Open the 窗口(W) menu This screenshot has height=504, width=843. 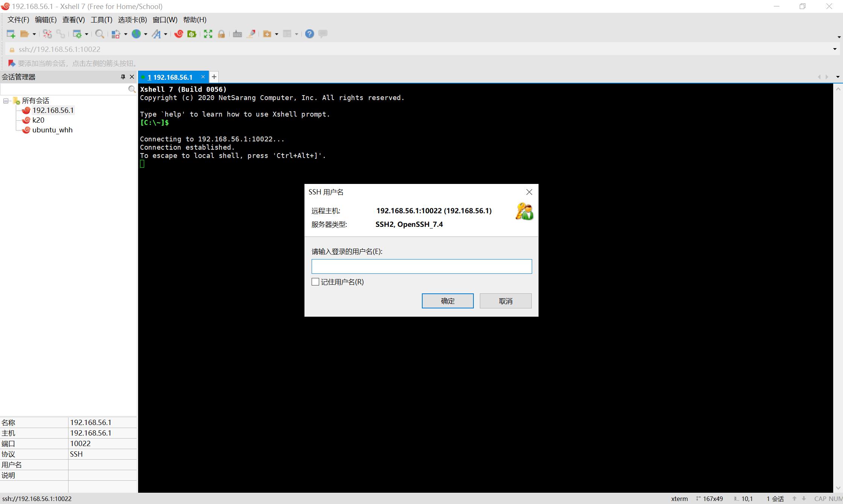[165, 20]
